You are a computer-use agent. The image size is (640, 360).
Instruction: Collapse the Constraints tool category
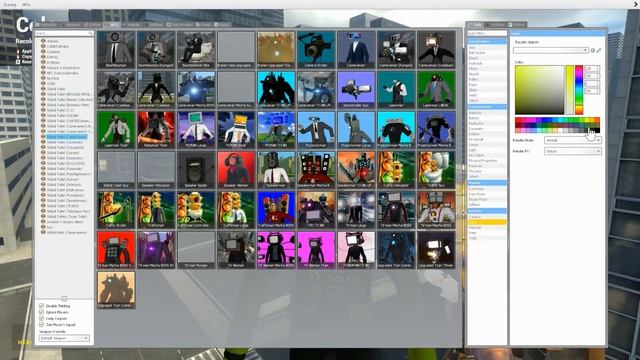(x=487, y=41)
